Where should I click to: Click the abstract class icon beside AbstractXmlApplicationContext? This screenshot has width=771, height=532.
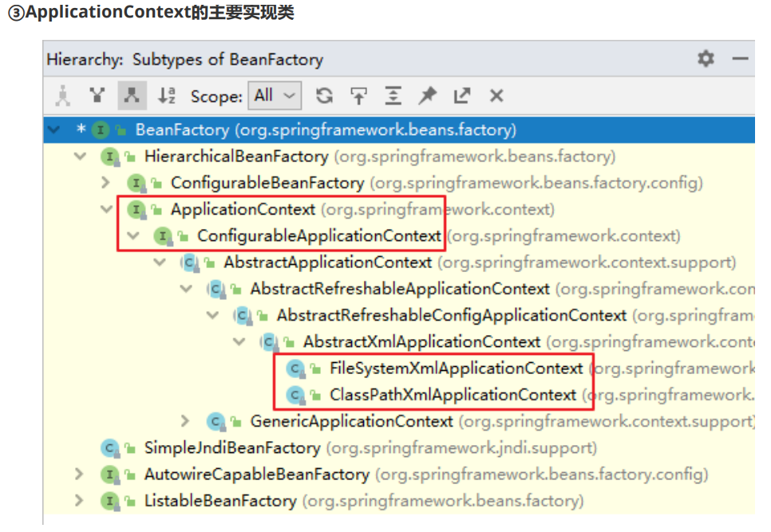point(269,342)
